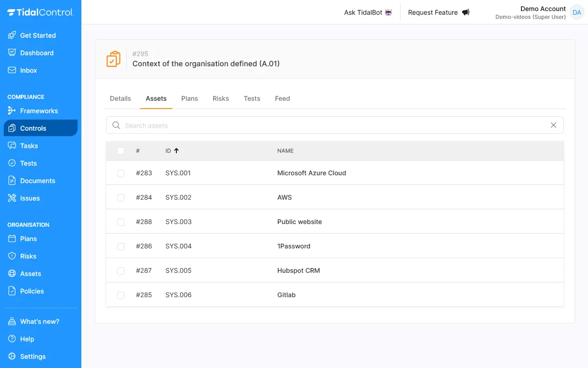Viewport: 588px width, 368px height.
Task: Click the search magnifier icon
Action: click(116, 125)
